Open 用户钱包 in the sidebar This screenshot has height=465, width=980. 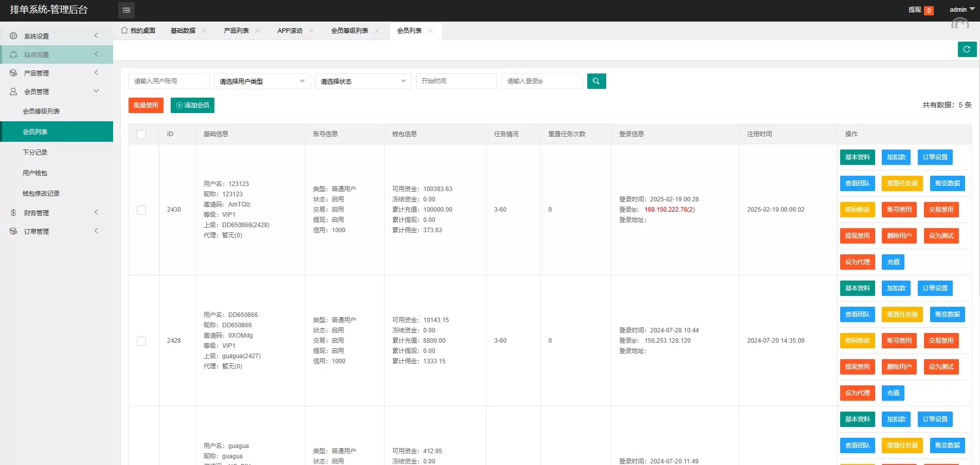[x=35, y=173]
